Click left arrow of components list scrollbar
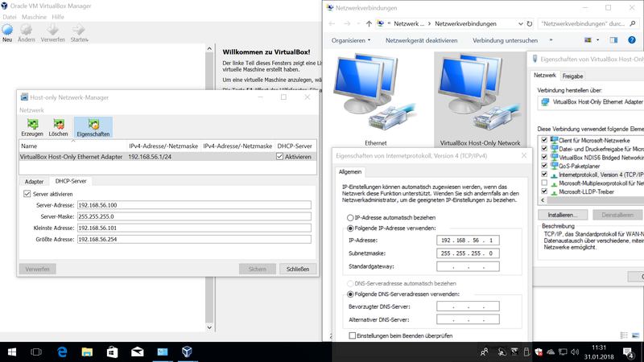Image resolution: width=644 pixels, height=362 pixels. coord(543,200)
